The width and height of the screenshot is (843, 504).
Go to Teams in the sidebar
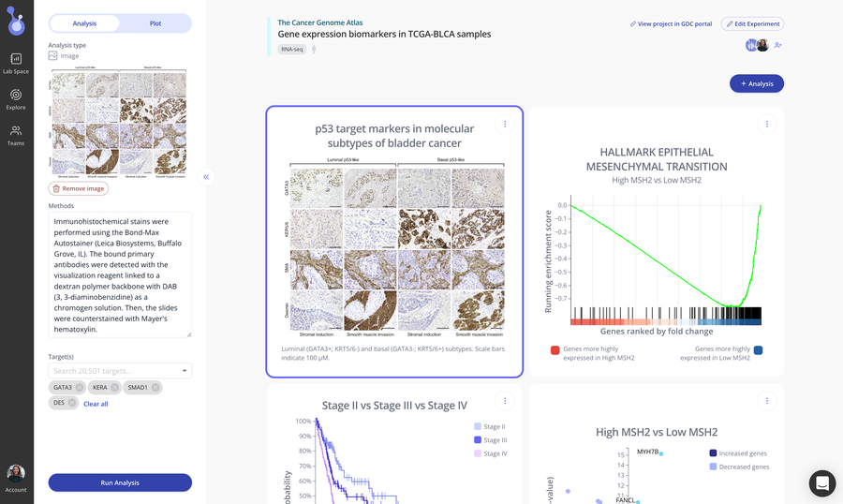click(x=16, y=135)
